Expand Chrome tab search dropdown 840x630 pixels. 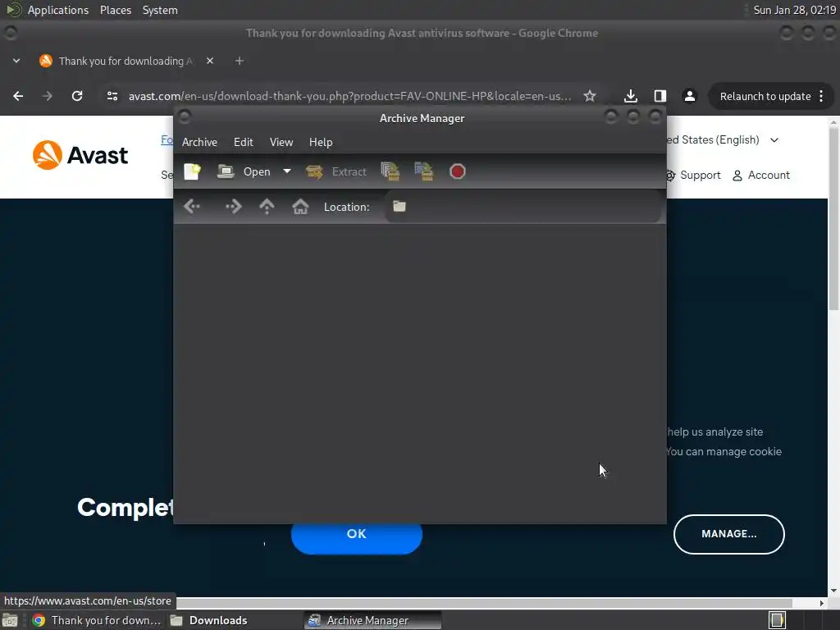pyautogui.click(x=16, y=61)
